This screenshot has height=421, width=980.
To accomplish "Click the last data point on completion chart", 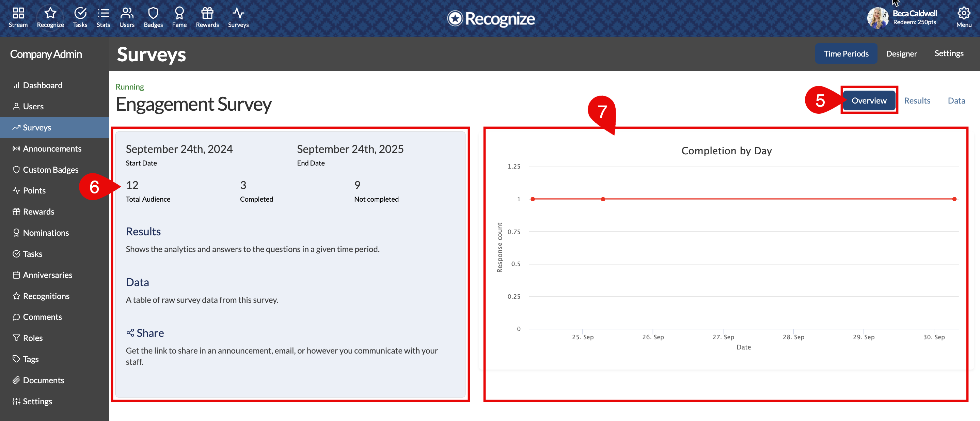I will [954, 199].
